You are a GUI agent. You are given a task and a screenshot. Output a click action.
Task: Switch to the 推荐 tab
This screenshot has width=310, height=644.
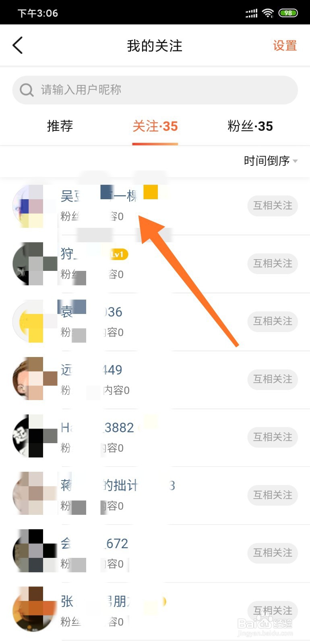(60, 126)
